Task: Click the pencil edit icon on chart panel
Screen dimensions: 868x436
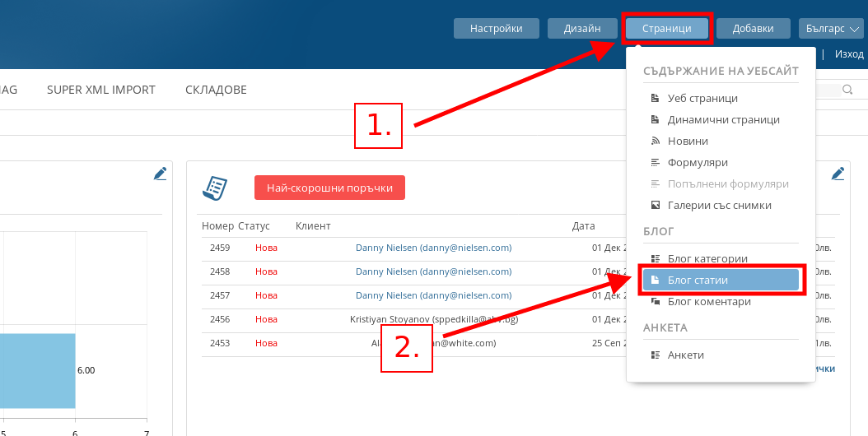Action: coord(160,174)
